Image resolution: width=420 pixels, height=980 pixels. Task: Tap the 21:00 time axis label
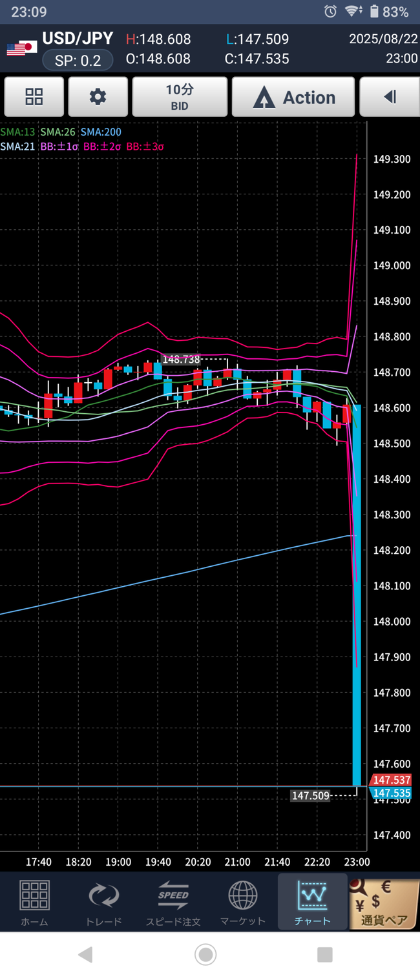[x=238, y=862]
